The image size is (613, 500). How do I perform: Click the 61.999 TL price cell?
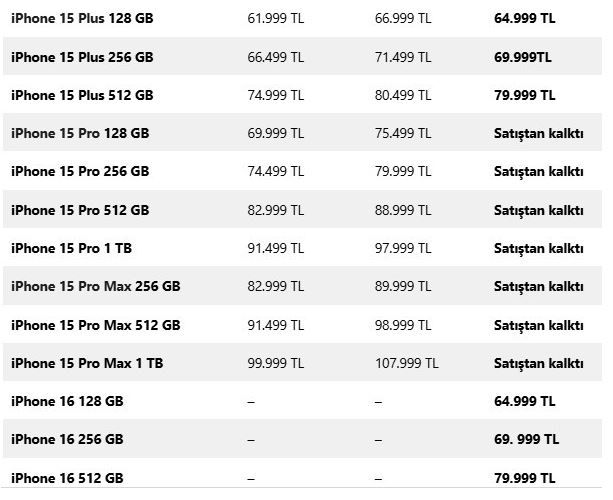(276, 19)
